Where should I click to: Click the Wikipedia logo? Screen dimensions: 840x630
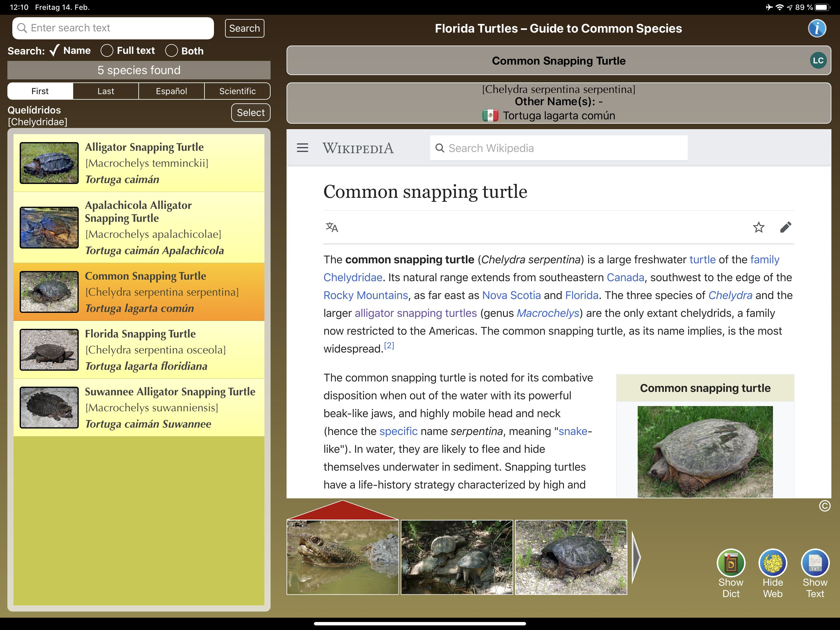358,148
